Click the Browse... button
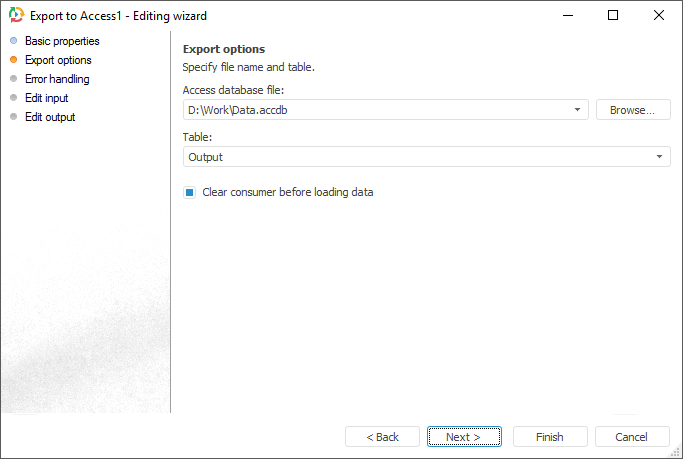 click(x=633, y=110)
